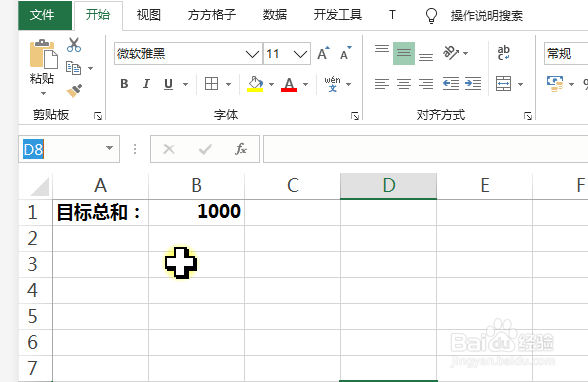Apply red font color A
The height and width of the screenshot is (382, 588).
click(x=289, y=84)
